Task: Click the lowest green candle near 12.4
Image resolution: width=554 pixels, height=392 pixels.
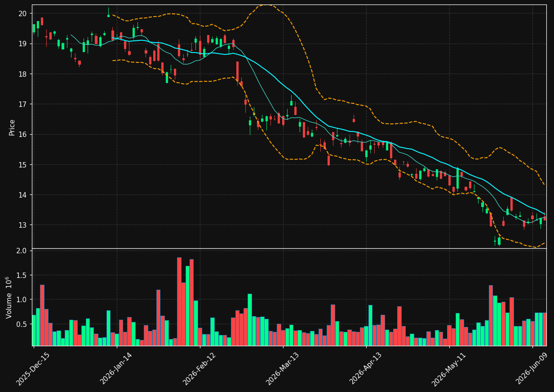Action: point(499,241)
